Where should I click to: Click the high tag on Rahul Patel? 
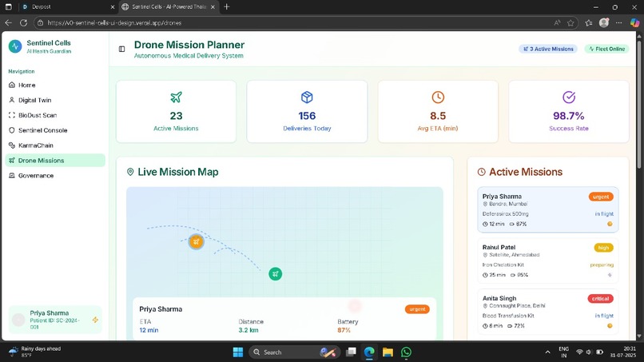603,248
